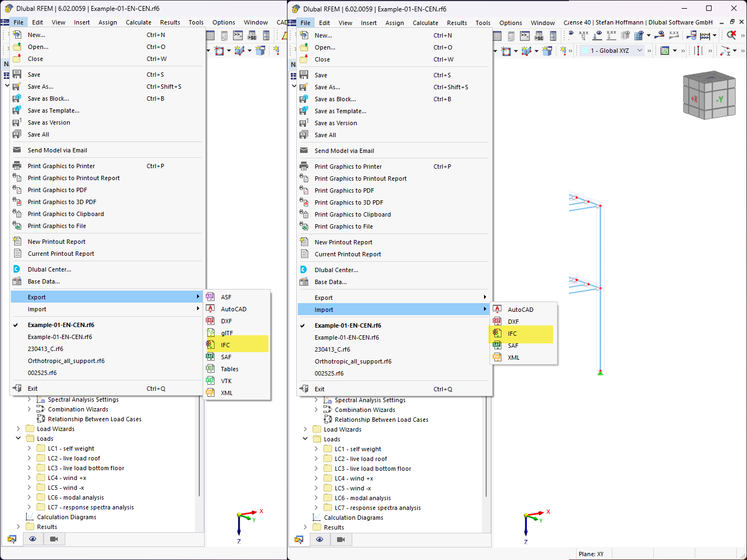This screenshot has height=560, width=747.
Task: Click the Dlubal Center menu icon
Action: click(x=16, y=269)
